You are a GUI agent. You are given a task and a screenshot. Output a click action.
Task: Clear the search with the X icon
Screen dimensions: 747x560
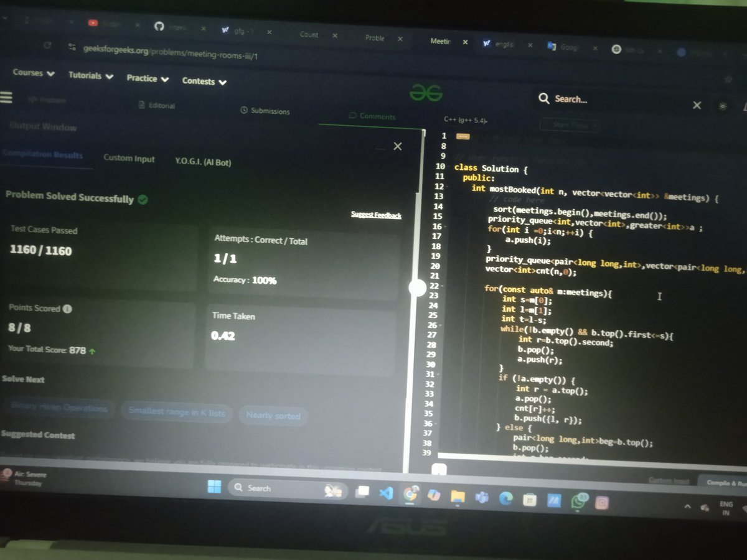(697, 105)
